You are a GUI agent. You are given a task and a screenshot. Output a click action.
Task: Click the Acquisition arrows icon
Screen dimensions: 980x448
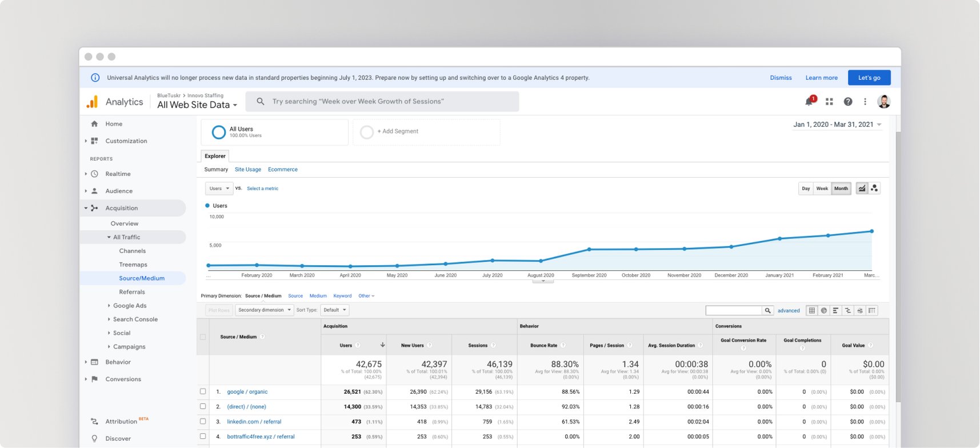click(x=94, y=208)
